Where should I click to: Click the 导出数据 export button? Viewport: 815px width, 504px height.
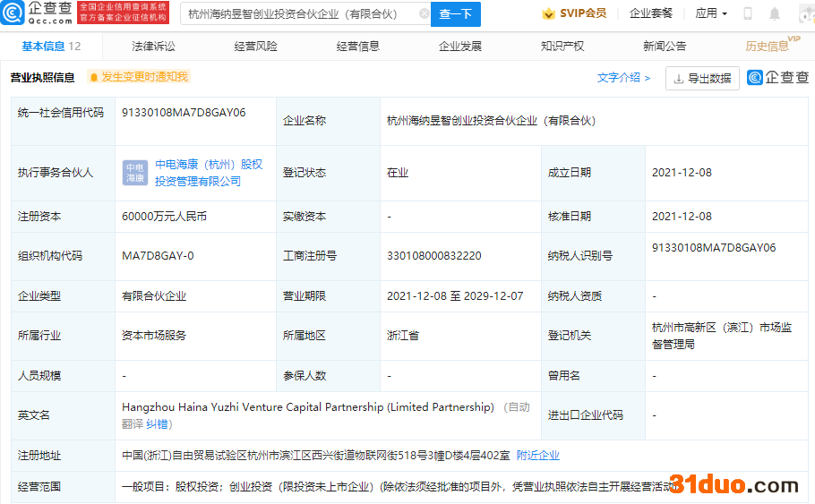click(702, 79)
